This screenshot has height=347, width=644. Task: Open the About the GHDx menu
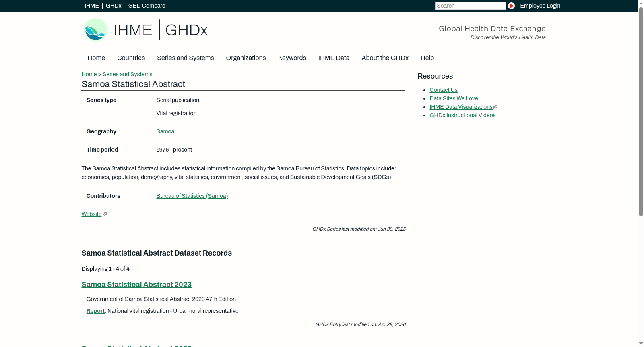pos(385,58)
